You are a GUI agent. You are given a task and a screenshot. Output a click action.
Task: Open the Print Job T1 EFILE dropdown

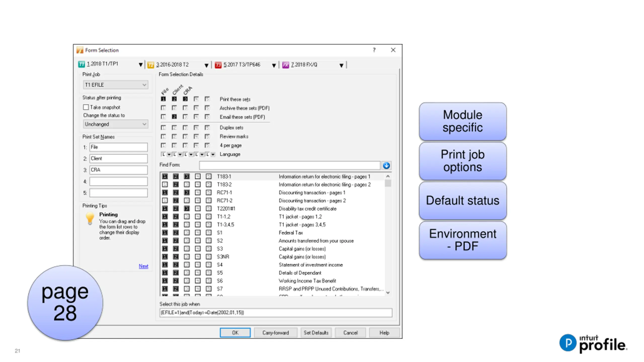click(115, 85)
